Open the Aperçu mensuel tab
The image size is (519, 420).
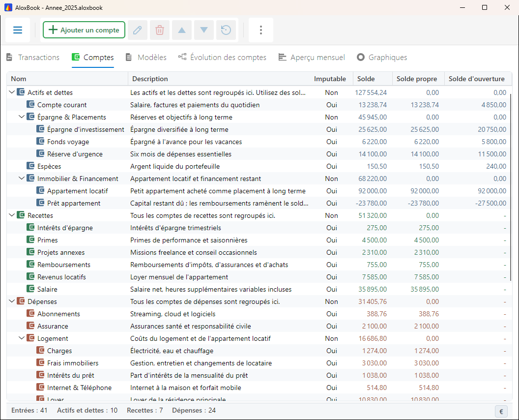click(312, 58)
